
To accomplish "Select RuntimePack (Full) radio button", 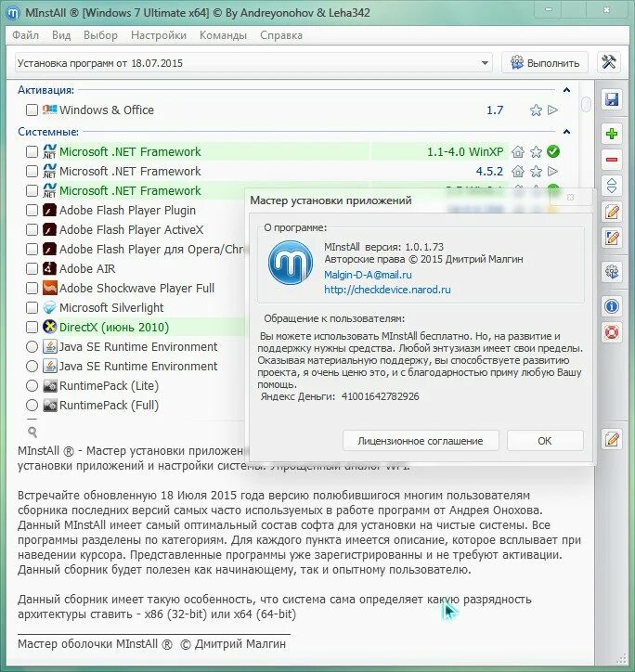I will tap(32, 406).
